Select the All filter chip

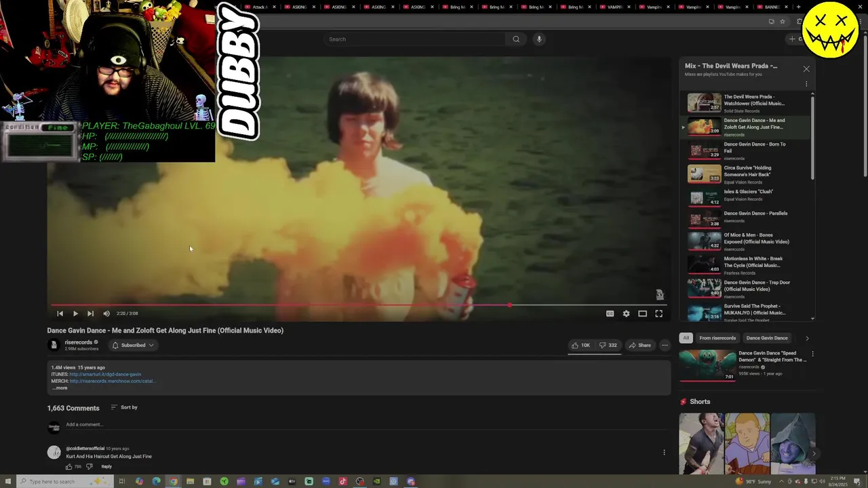point(686,338)
